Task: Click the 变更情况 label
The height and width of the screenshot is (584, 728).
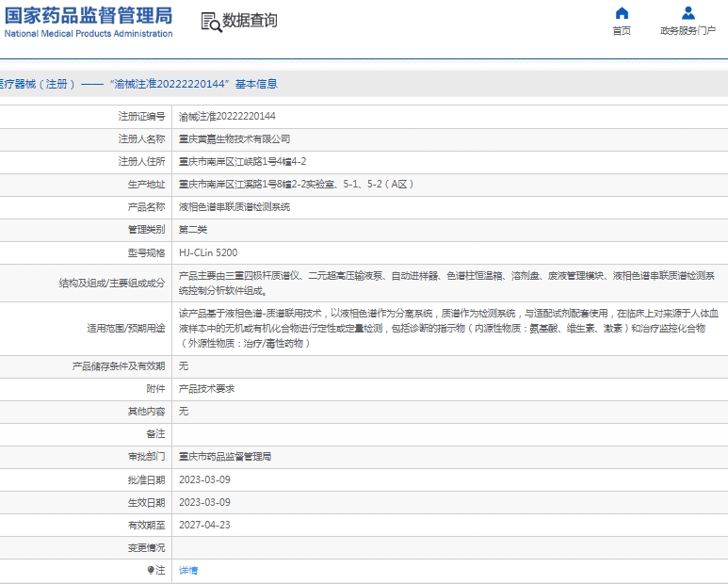Action: point(146,548)
